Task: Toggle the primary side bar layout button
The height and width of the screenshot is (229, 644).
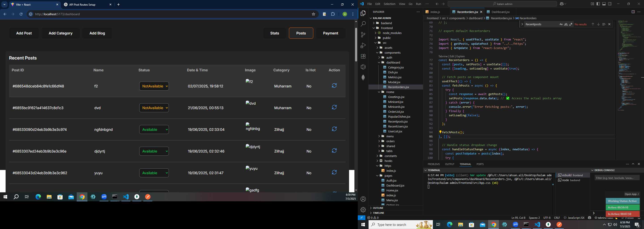Action: pyautogui.click(x=598, y=4)
